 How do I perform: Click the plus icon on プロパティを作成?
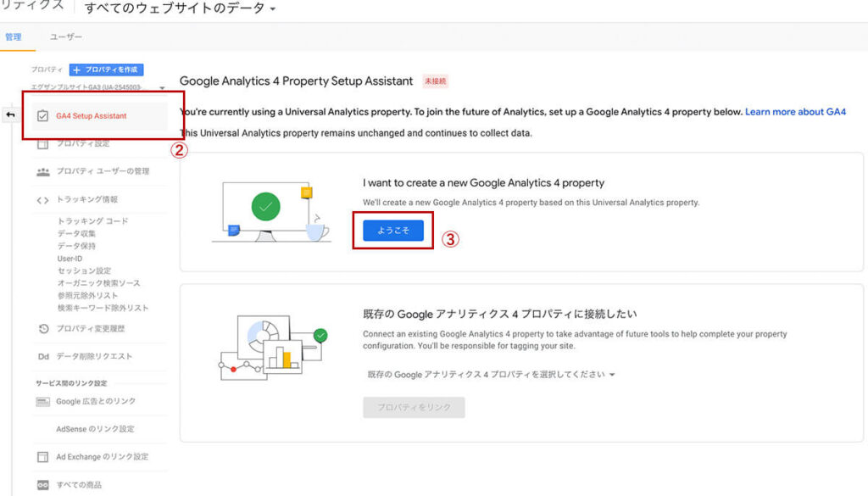click(77, 70)
